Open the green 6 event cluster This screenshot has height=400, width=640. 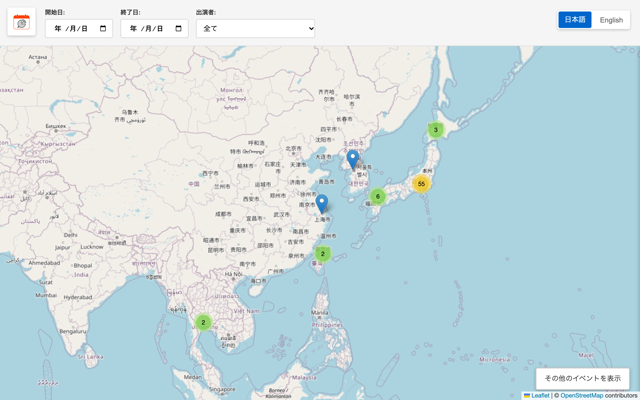click(x=378, y=196)
